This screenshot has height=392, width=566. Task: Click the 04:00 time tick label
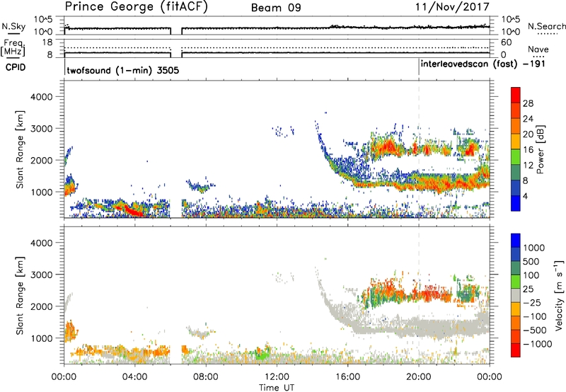pos(134,377)
